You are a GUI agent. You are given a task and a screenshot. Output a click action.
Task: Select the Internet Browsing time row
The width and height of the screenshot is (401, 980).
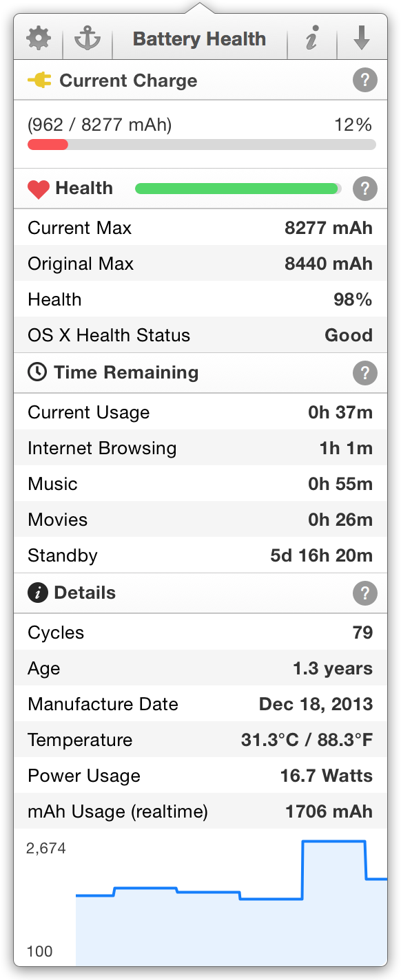[200, 448]
